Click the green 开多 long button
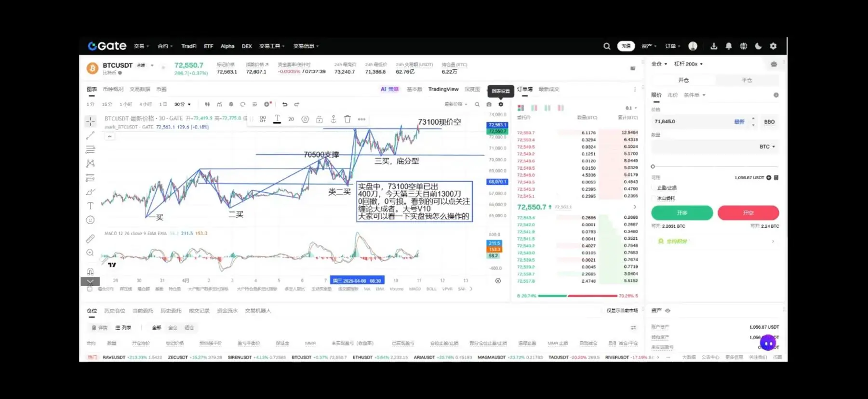 click(x=682, y=213)
